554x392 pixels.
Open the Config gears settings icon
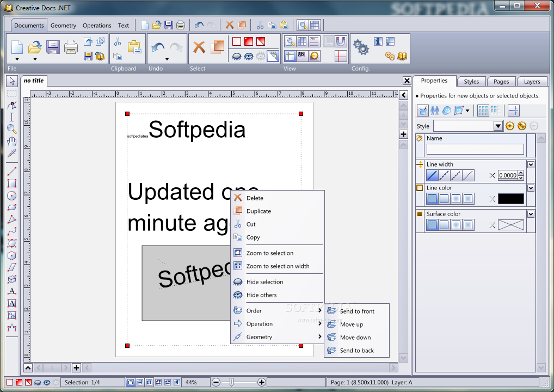point(361,47)
